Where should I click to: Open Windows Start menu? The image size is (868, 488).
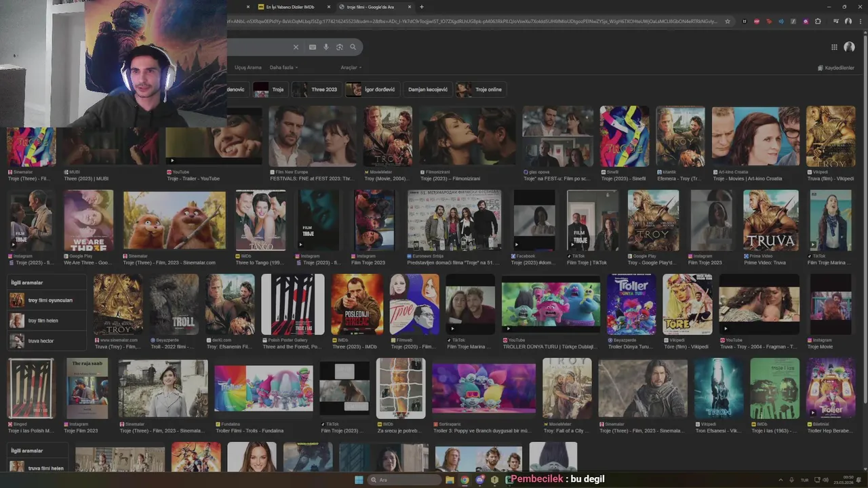coord(359,480)
